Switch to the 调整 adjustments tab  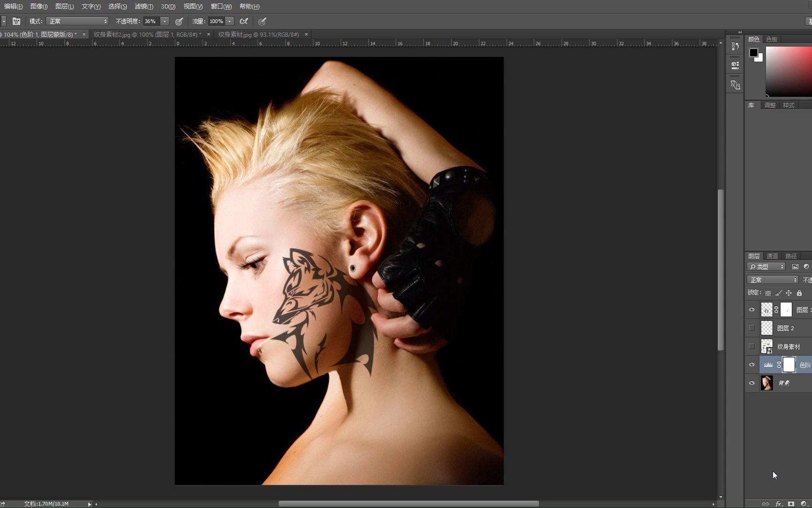click(770, 105)
